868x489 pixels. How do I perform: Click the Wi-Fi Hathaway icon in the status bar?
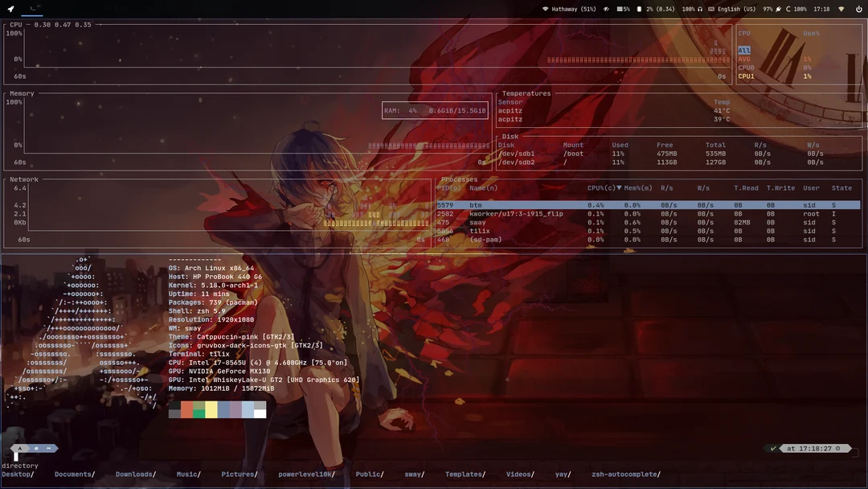coord(545,8)
